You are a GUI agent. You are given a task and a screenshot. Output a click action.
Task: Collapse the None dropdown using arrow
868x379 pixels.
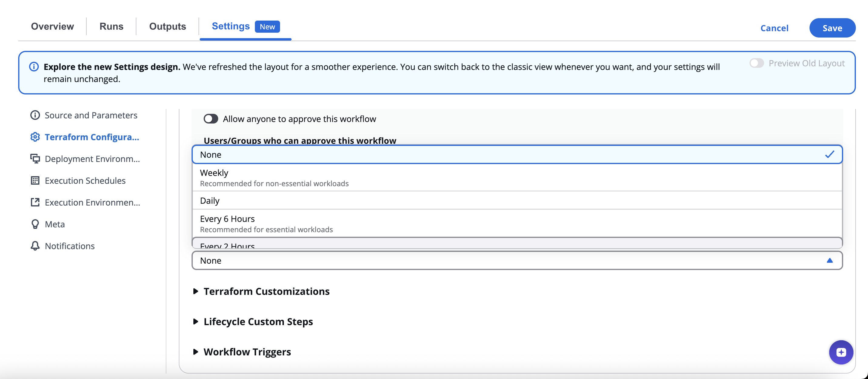pos(830,261)
